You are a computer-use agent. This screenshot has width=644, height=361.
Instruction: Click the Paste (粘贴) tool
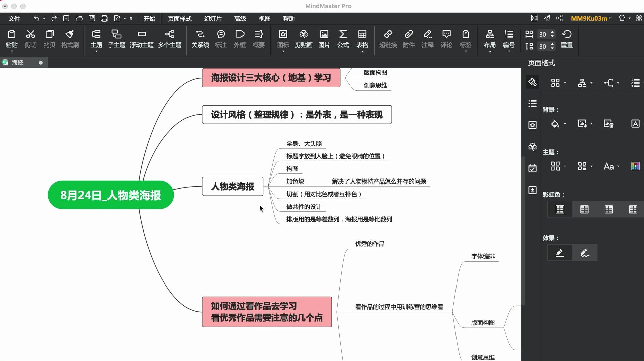[12, 39]
